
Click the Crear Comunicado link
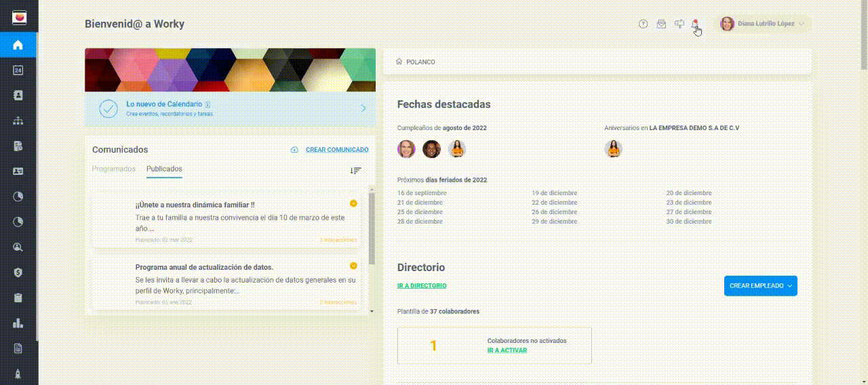tap(337, 150)
